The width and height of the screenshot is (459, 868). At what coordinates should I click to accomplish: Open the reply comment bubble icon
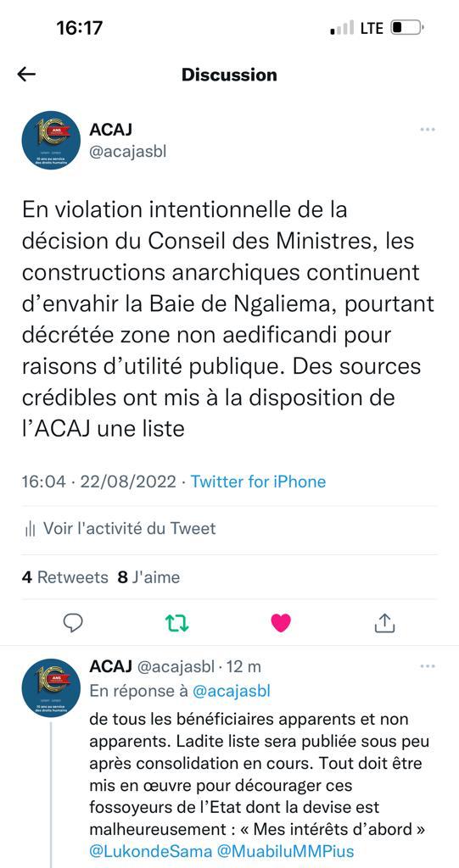73,623
